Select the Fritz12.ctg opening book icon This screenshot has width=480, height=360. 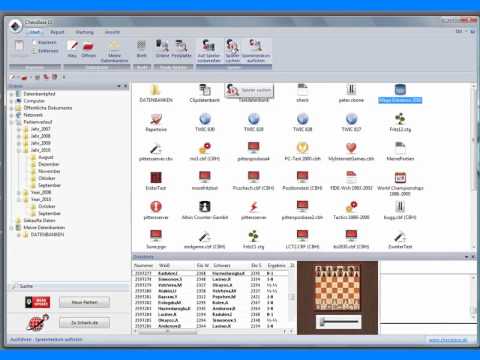pos(400,123)
